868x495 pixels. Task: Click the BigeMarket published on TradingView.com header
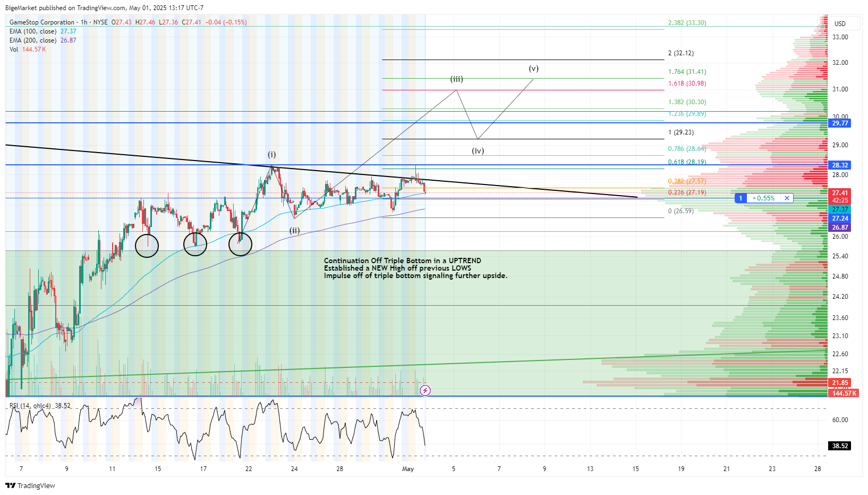pos(104,8)
